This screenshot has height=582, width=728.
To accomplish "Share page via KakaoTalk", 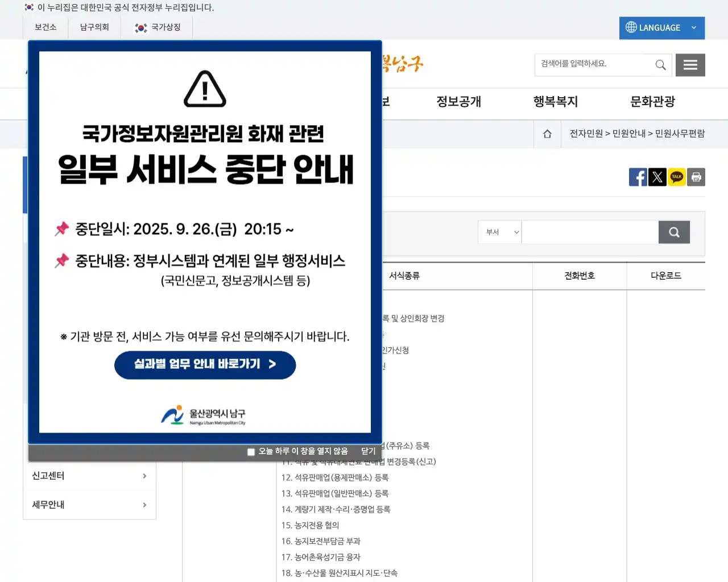I will pyautogui.click(x=677, y=177).
